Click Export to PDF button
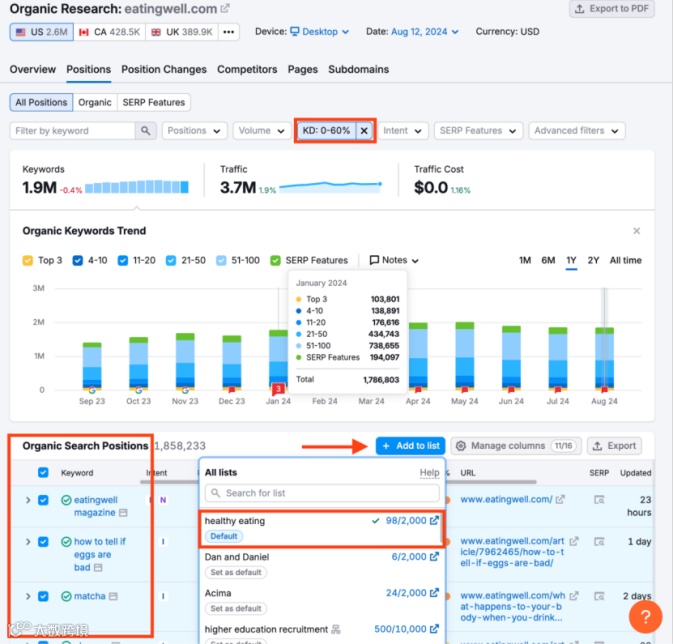The width and height of the screenshot is (673, 644). point(612,9)
